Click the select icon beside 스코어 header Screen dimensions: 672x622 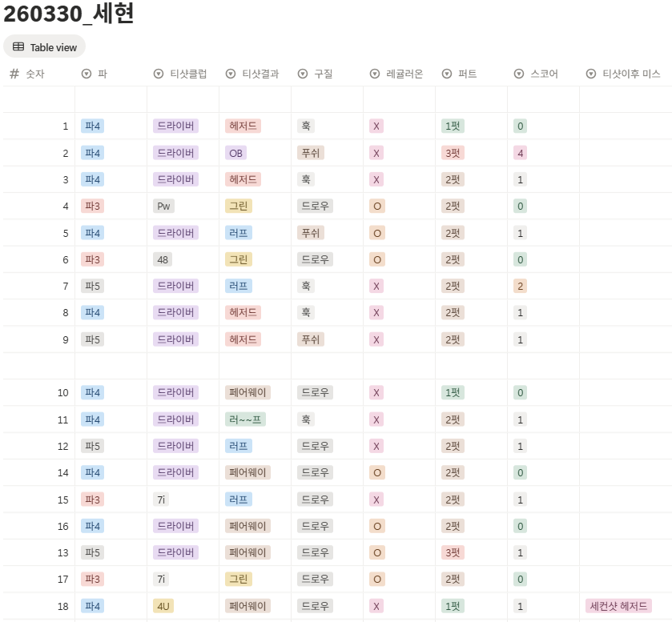(518, 74)
